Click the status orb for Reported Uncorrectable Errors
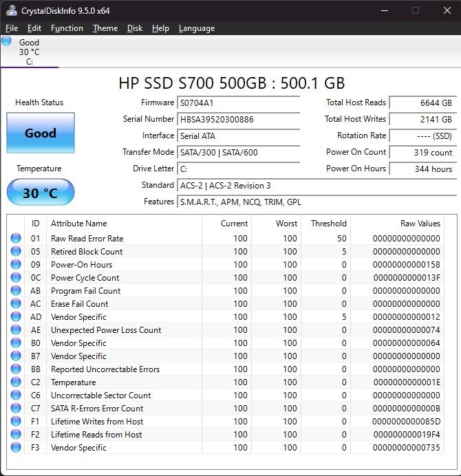461x476 pixels. pyautogui.click(x=16, y=369)
